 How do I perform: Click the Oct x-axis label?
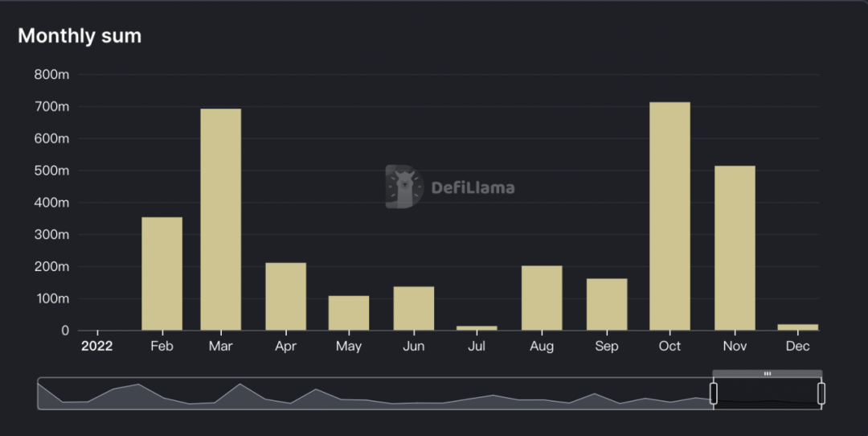pos(669,346)
